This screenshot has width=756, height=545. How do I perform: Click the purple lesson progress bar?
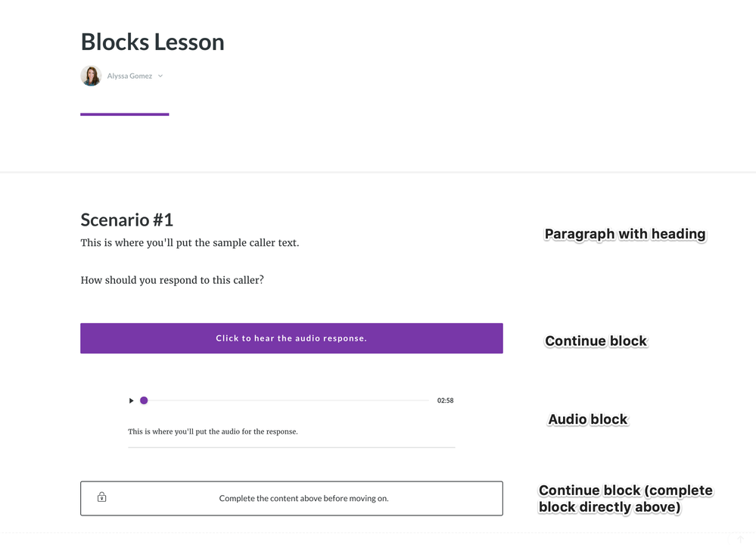coord(124,114)
